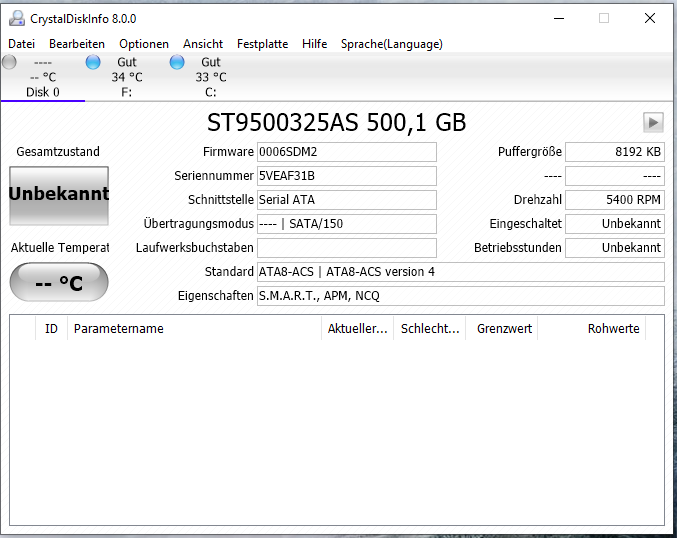Screen dimensions: 677x538
Task: Click the Eingeschaltet label
Action: (x=525, y=224)
